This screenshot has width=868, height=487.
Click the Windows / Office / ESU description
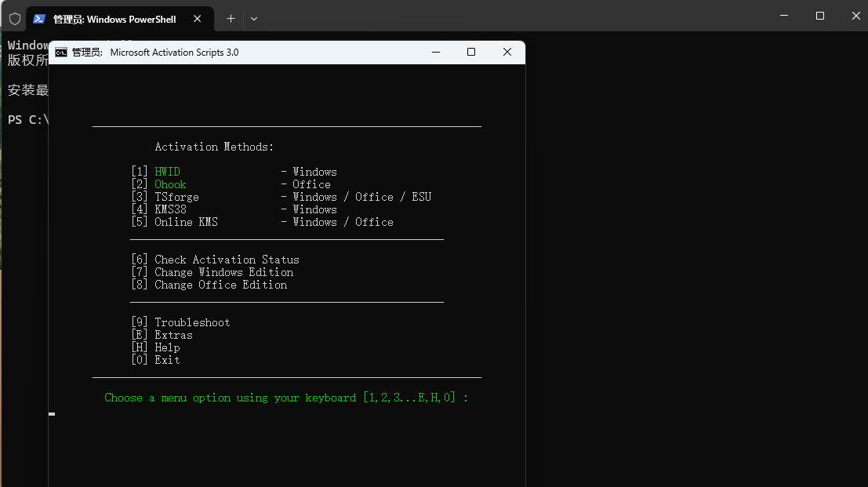(362, 197)
